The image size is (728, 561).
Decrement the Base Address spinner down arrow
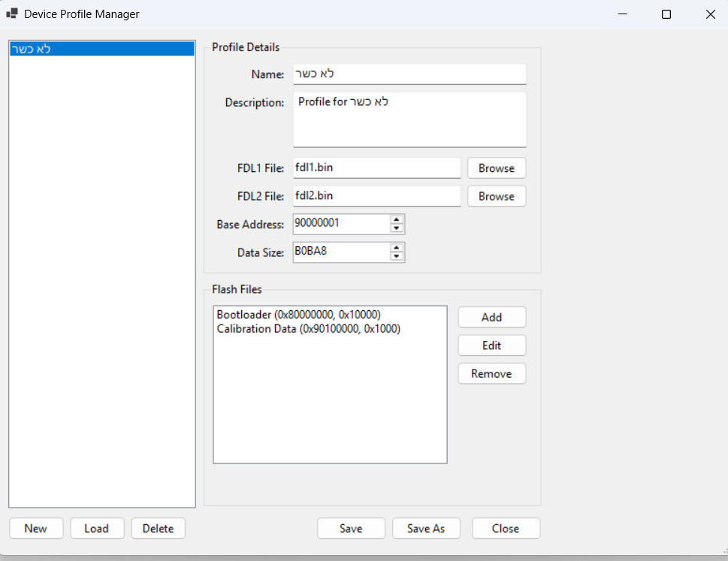point(397,228)
